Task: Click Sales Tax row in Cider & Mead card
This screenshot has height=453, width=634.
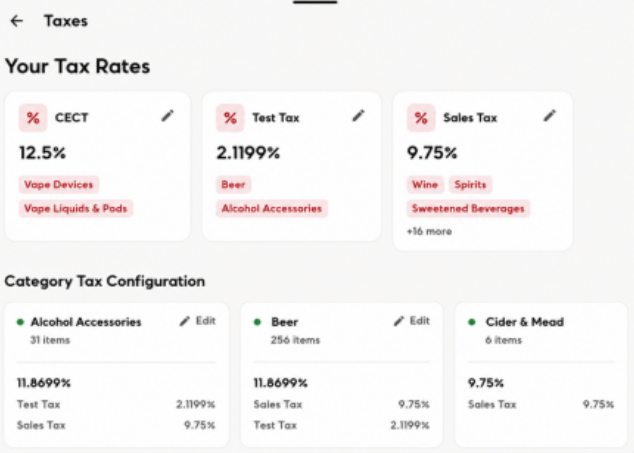Action: (x=541, y=404)
